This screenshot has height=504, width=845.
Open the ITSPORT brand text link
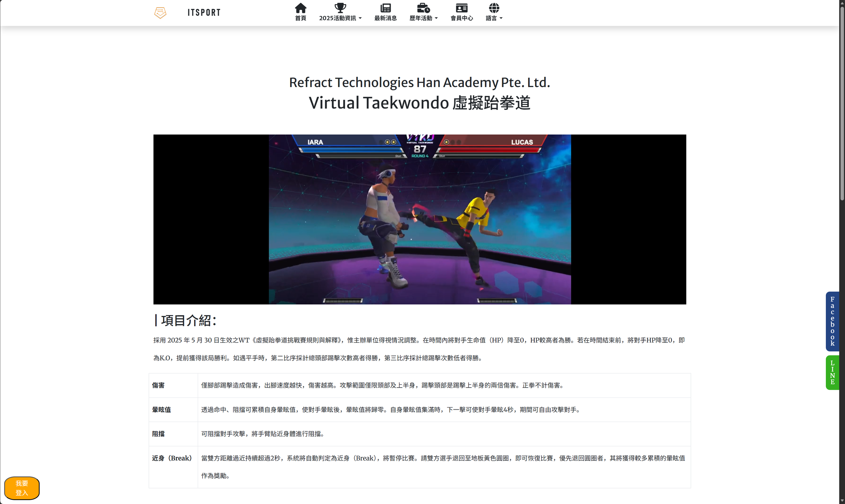point(204,13)
